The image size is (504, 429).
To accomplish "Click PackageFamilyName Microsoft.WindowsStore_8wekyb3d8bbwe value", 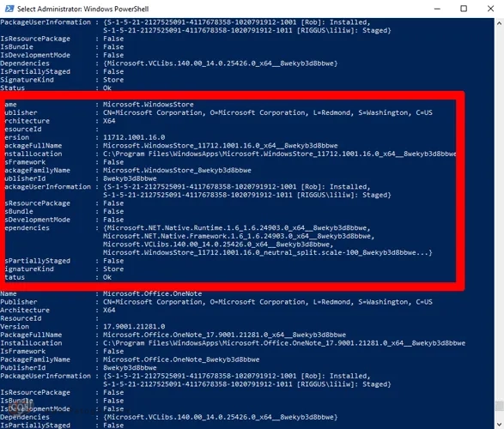I will (177, 170).
